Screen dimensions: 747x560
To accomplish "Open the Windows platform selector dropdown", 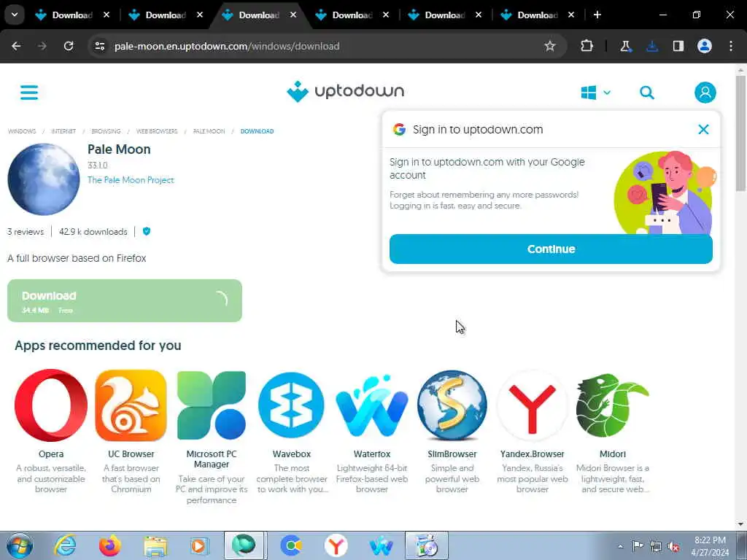I will 595,93.
